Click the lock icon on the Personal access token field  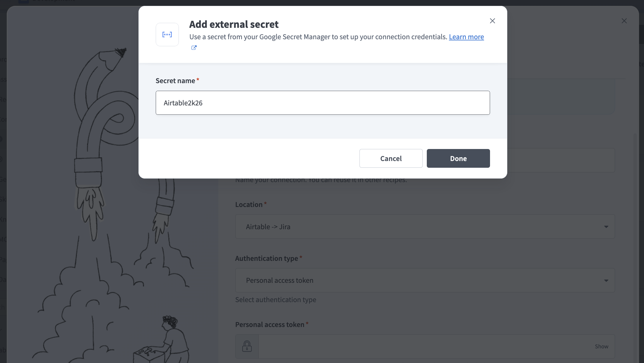point(247,346)
